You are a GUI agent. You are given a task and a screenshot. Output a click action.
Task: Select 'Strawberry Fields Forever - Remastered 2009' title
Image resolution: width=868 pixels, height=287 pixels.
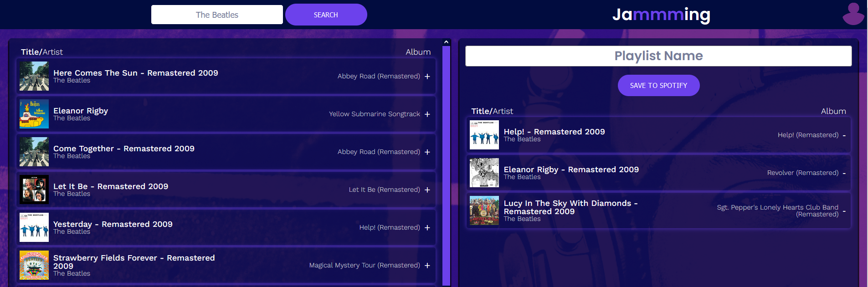pos(134,262)
